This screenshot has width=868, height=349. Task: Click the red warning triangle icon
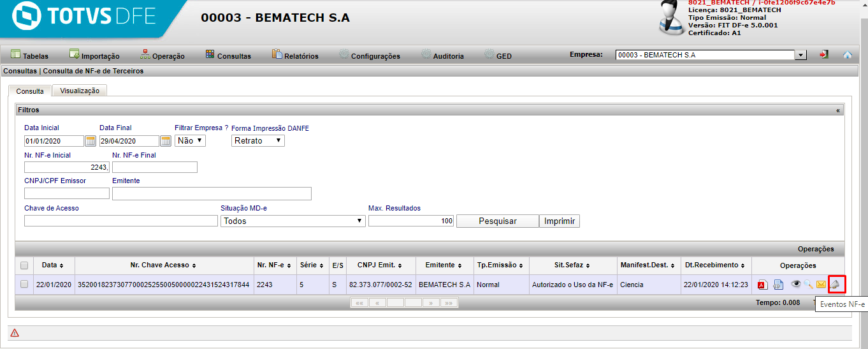[x=15, y=332]
